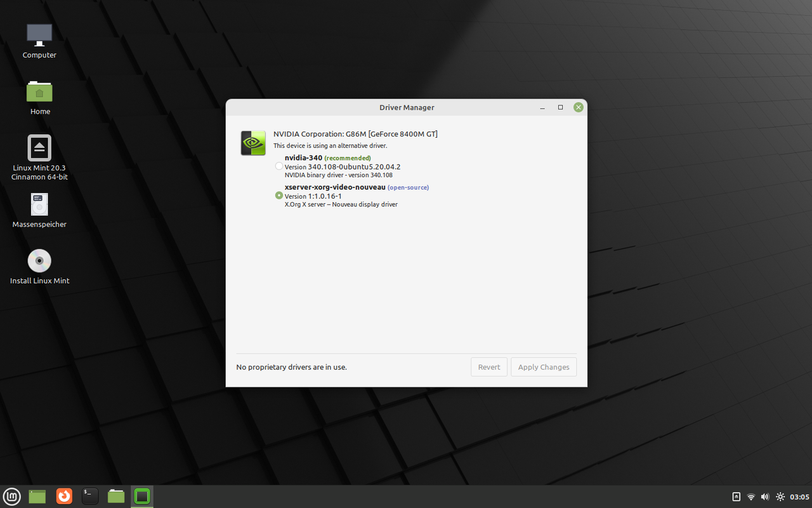Click the Driver Manager taskbar item
Viewport: 812px width, 508px height.
142,497
